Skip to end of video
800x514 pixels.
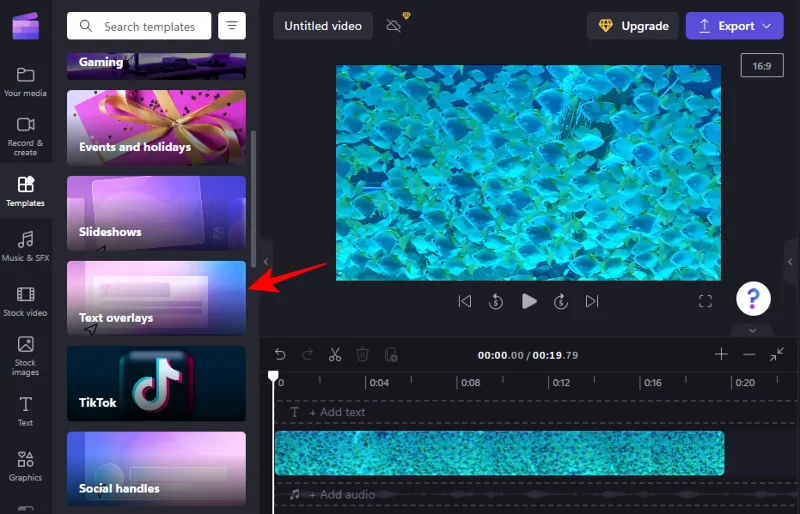click(592, 302)
